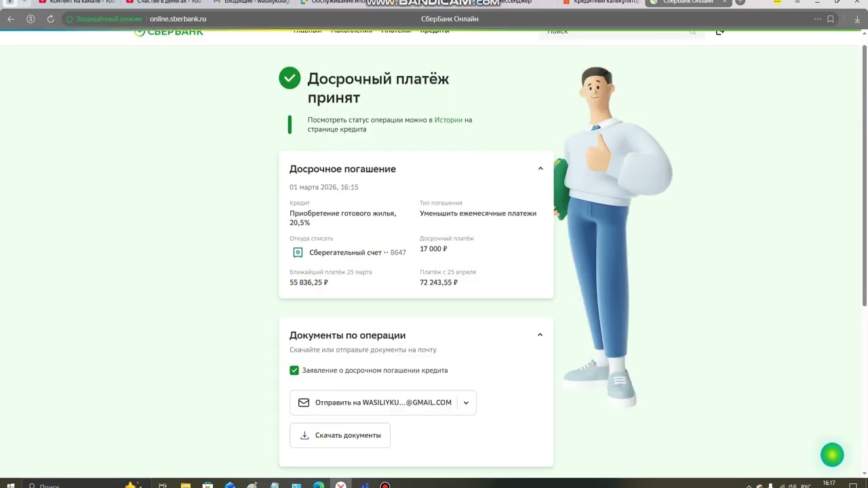
Task: Open the email recipient dropdown arrow
Action: tap(466, 403)
